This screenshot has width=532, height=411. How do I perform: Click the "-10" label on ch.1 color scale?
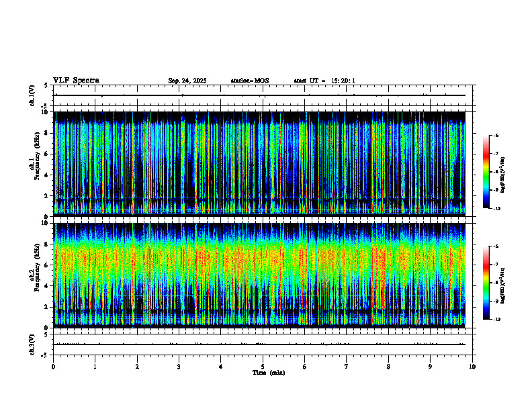point(496,209)
